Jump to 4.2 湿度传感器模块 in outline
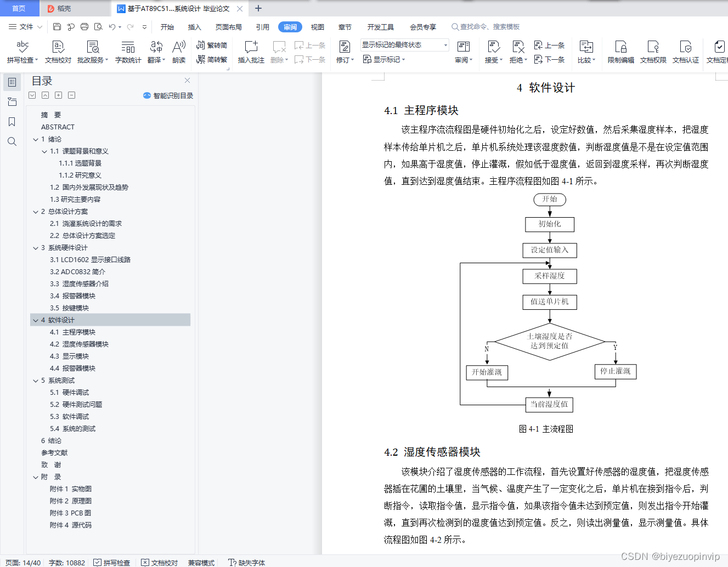728x567 pixels. tap(79, 344)
